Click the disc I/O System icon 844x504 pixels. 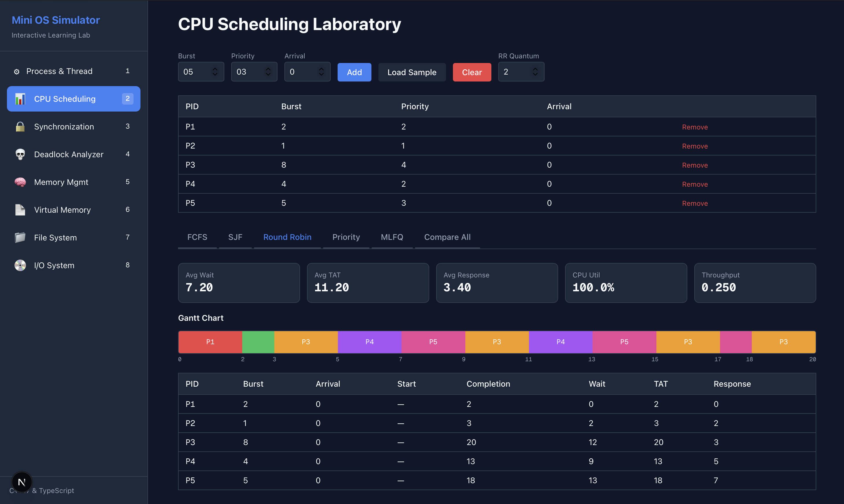(20, 265)
